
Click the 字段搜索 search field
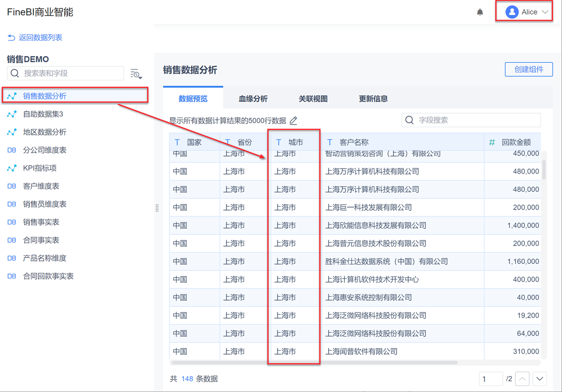(471, 120)
